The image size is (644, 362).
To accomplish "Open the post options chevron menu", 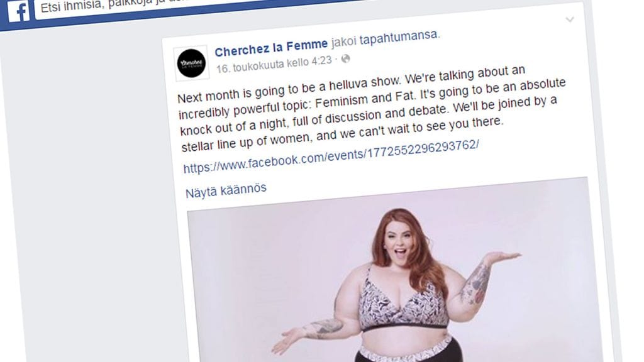I will pyautogui.click(x=570, y=19).
